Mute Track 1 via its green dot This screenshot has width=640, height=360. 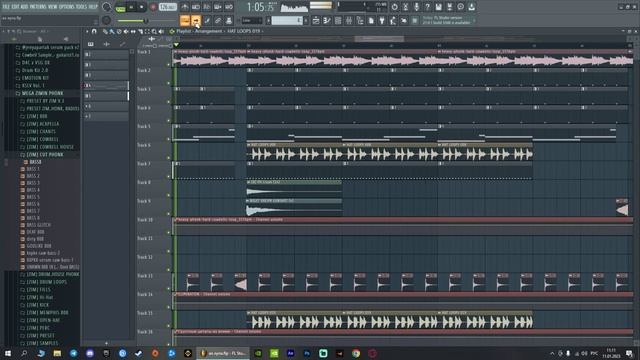pyautogui.click(x=169, y=64)
